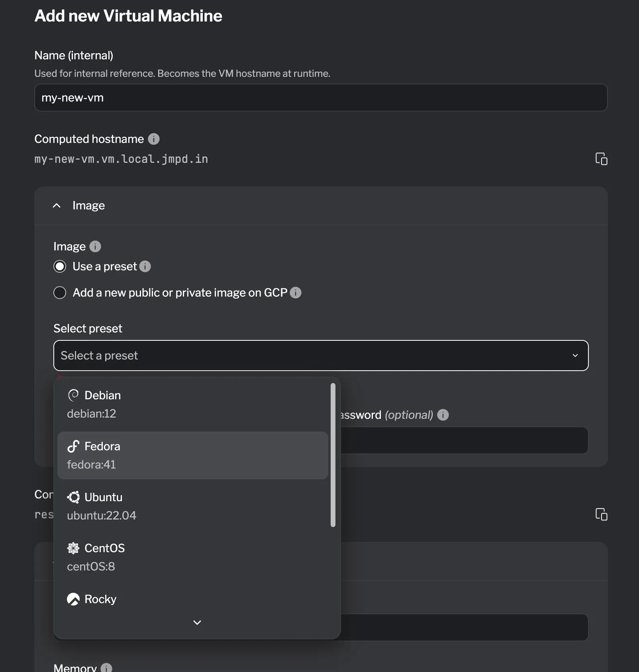The height and width of the screenshot is (672, 639).
Task: Choose the Fedora fedora:41 preset
Action: point(193,455)
